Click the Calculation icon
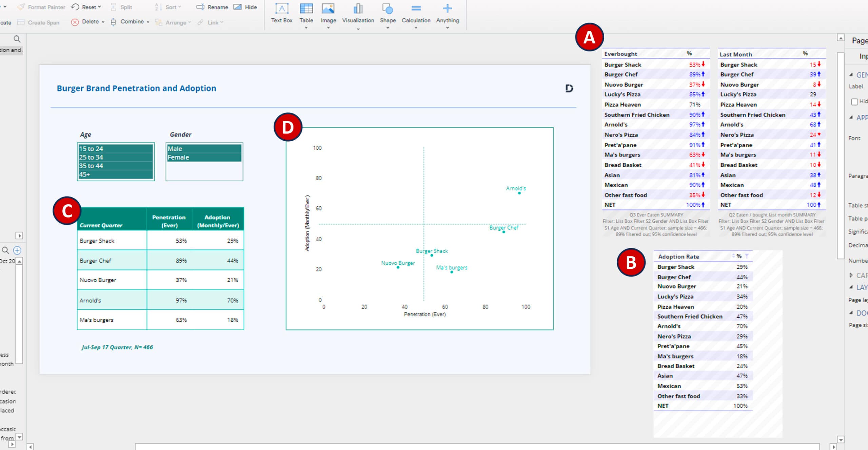The height and width of the screenshot is (450, 868). pos(416,9)
